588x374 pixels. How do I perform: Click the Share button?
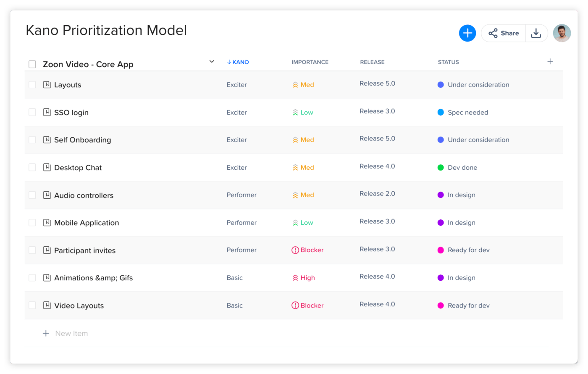504,33
